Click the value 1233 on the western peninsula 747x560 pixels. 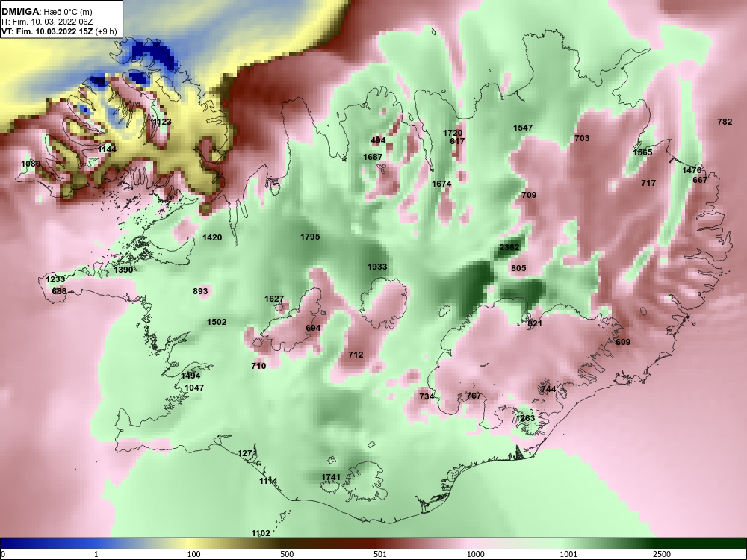click(x=55, y=279)
